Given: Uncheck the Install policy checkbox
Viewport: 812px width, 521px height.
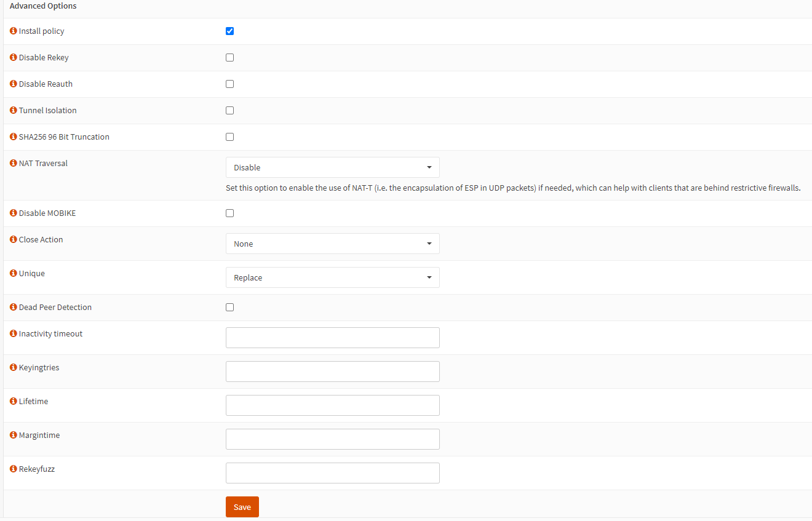Looking at the screenshot, I should click(x=229, y=31).
